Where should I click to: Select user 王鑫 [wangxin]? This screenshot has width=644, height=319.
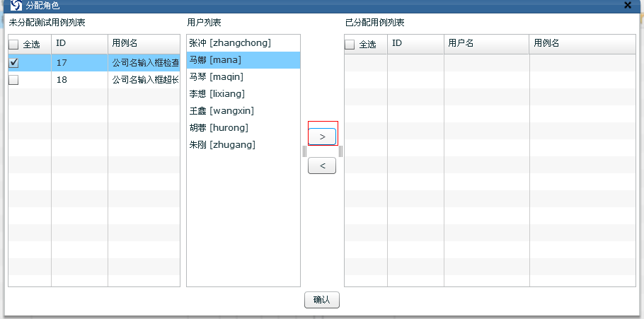(x=221, y=111)
